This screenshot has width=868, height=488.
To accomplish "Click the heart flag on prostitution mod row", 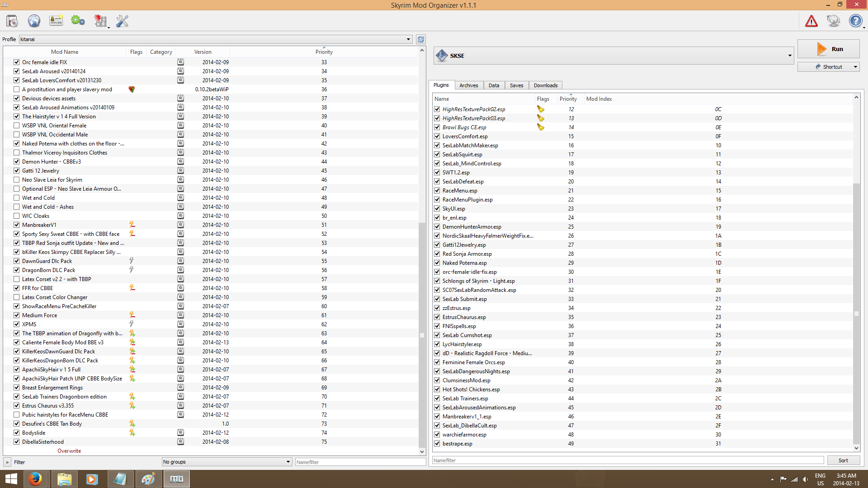I will pos(132,89).
